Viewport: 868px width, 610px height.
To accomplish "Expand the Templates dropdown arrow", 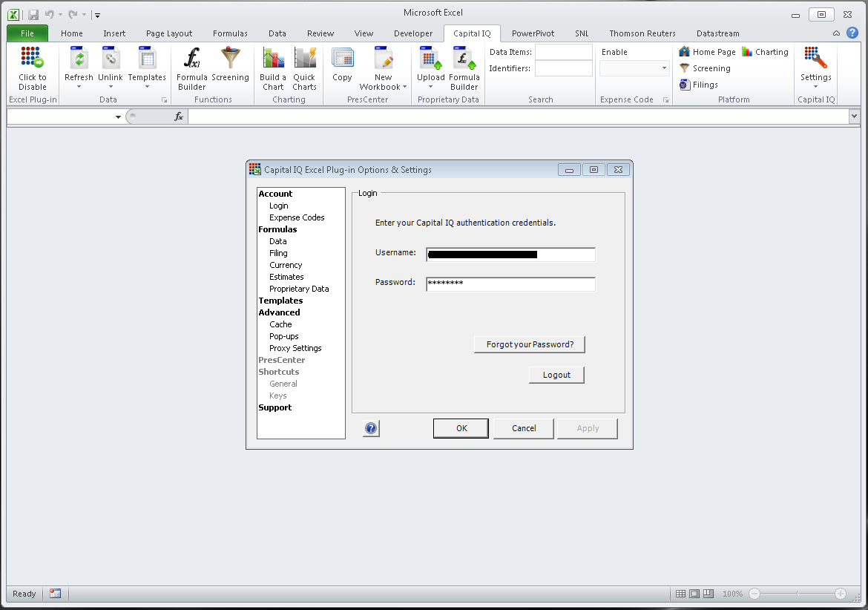I will pyautogui.click(x=147, y=87).
